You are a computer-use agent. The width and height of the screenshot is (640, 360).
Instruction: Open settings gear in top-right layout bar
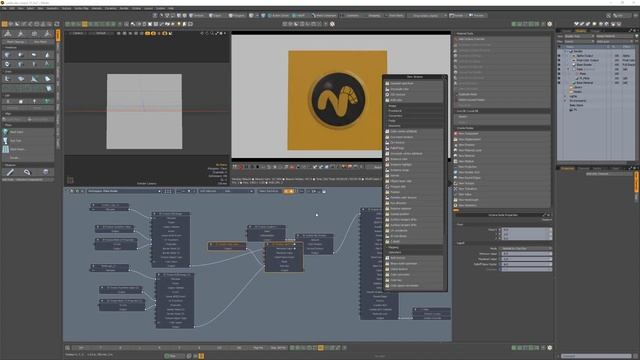(550, 24)
